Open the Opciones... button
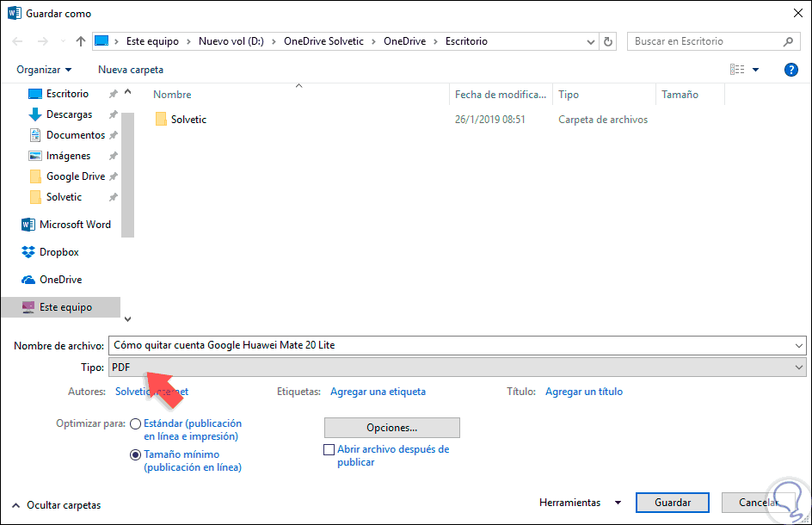This screenshot has width=812, height=525. click(392, 428)
